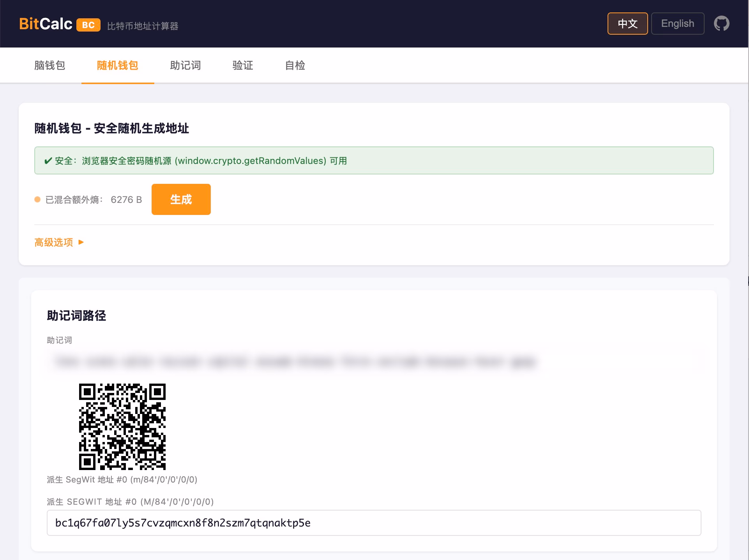The width and height of the screenshot is (749, 560).
Task: Expand the 高级选项 section
Action: pos(59,242)
